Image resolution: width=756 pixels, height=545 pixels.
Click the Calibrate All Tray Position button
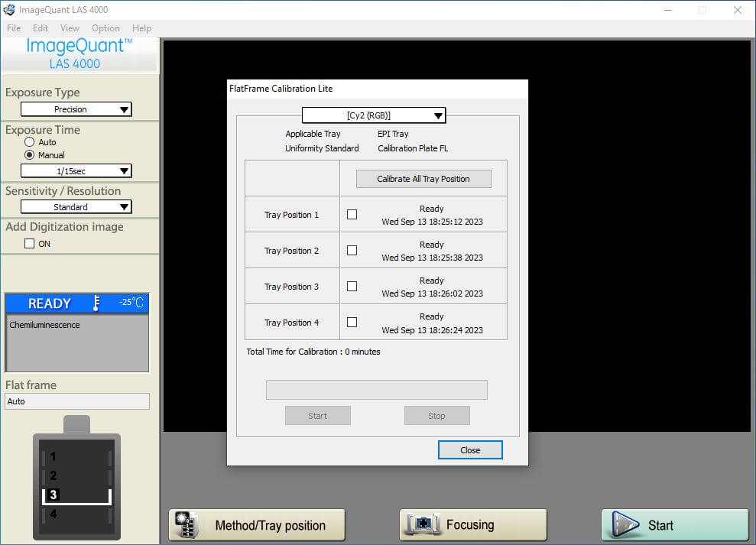click(423, 178)
